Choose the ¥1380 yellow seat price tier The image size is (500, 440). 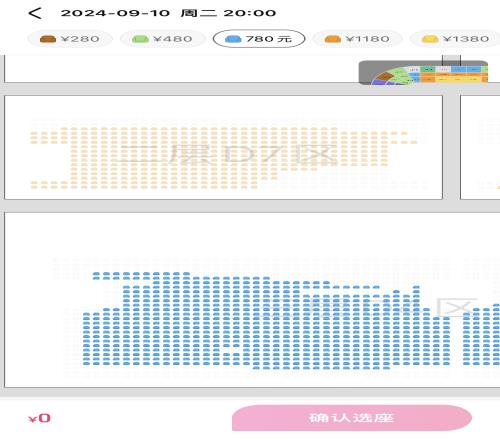click(455, 39)
